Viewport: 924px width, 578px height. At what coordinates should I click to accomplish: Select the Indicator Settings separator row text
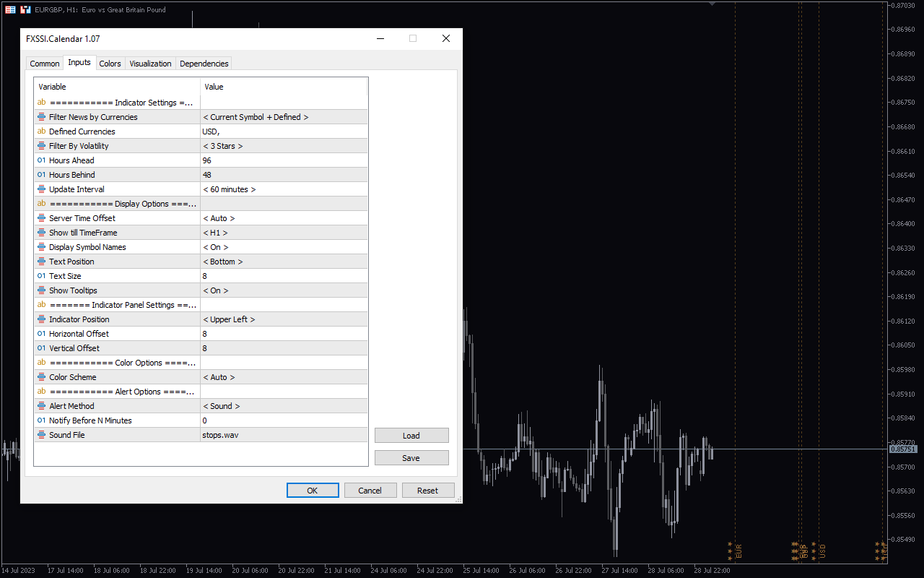121,103
